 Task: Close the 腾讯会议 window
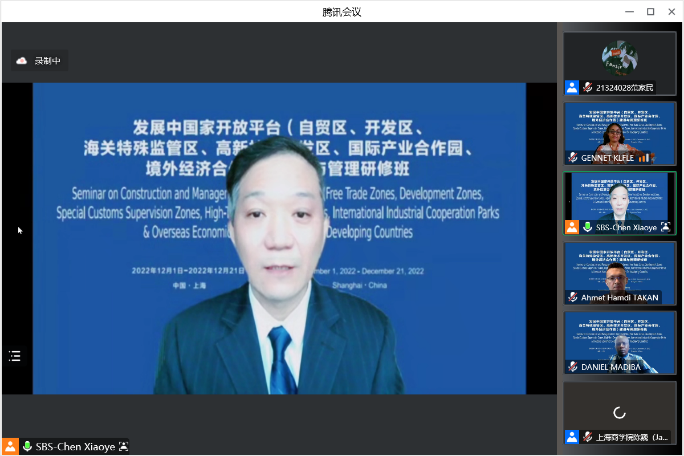click(x=672, y=12)
